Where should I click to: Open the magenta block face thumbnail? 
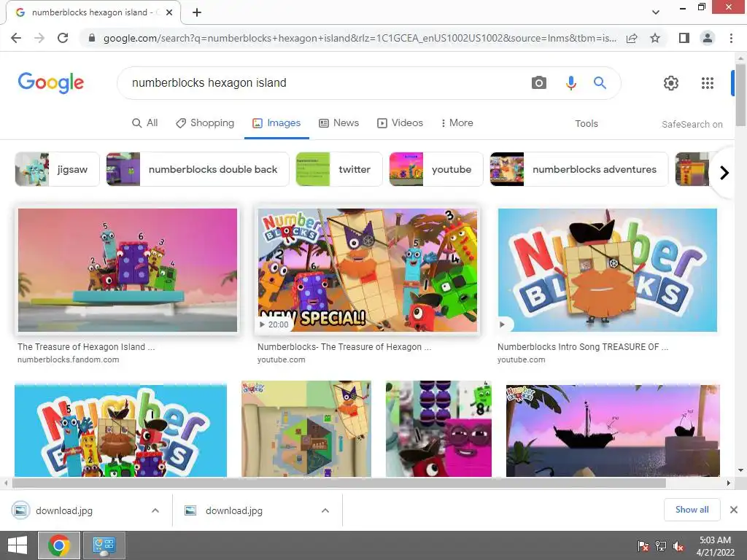pos(438,429)
